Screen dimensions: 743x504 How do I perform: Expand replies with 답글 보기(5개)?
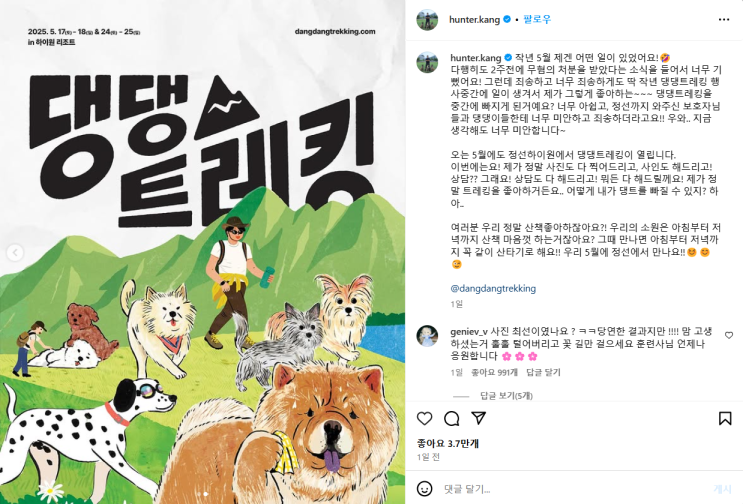click(506, 396)
